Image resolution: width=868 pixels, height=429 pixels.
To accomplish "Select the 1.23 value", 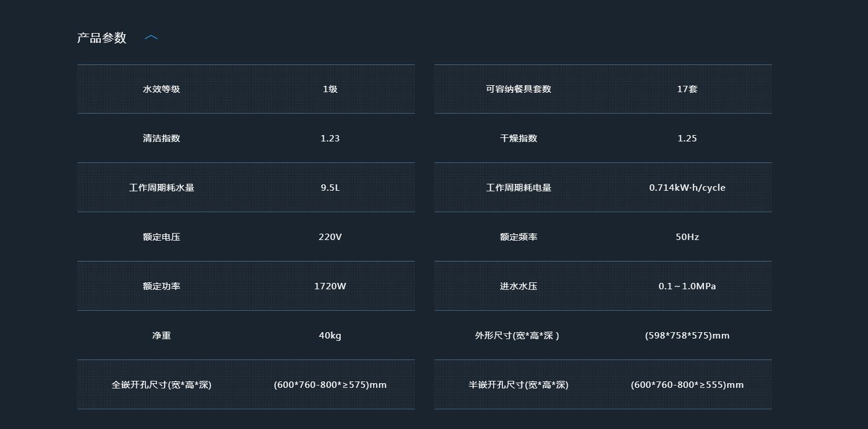I will click(330, 139).
